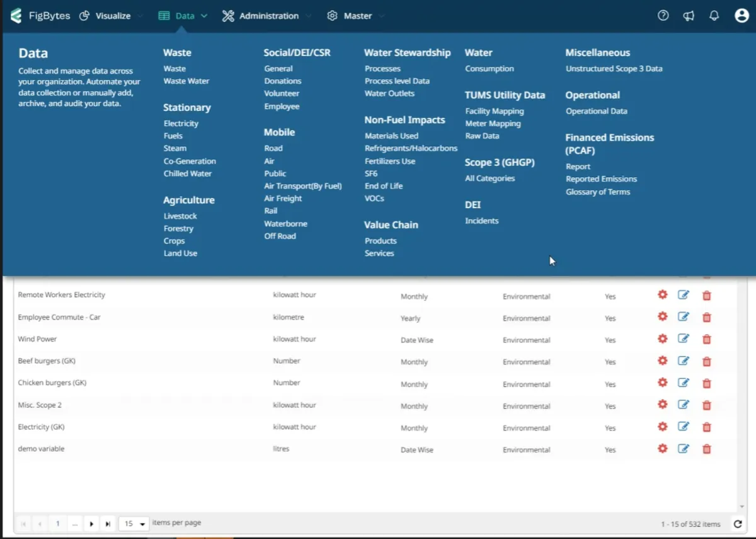This screenshot has width=756, height=539.
Task: Click 'litres' unit cell
Action: click(281, 449)
